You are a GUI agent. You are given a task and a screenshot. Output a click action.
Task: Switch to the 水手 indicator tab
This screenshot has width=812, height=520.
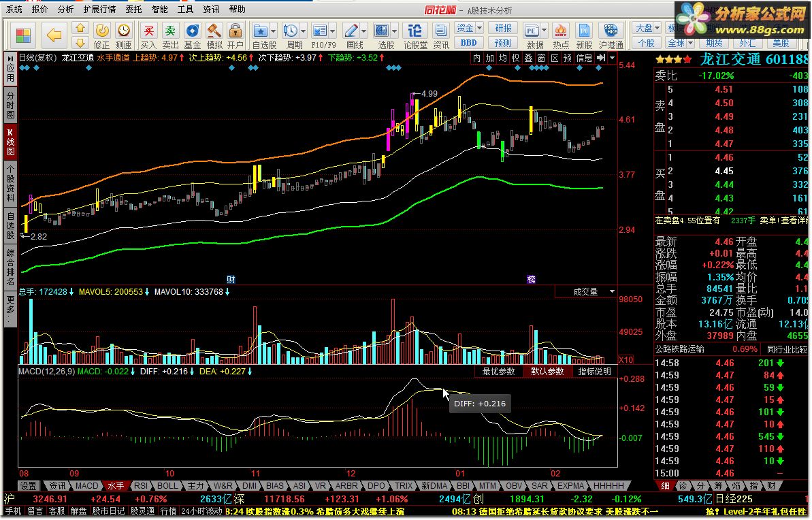(x=116, y=486)
